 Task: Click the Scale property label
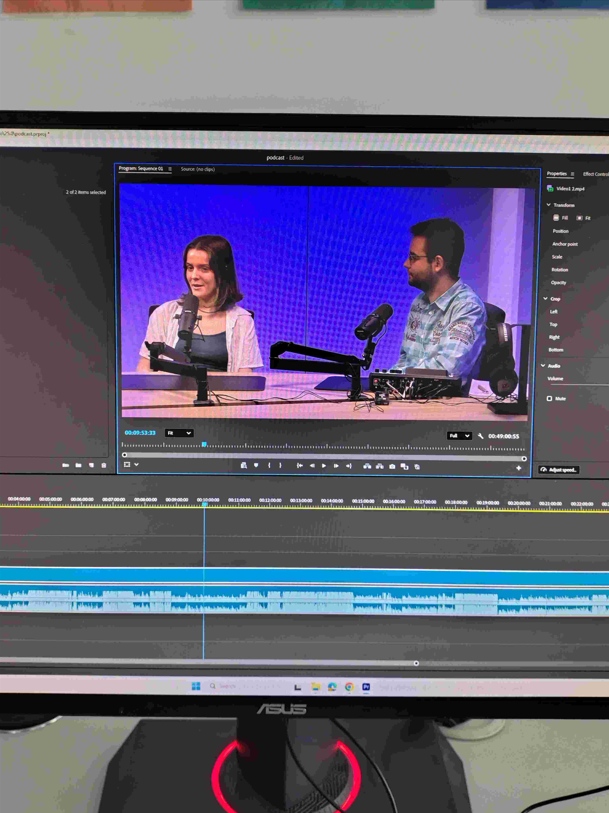[x=557, y=257]
